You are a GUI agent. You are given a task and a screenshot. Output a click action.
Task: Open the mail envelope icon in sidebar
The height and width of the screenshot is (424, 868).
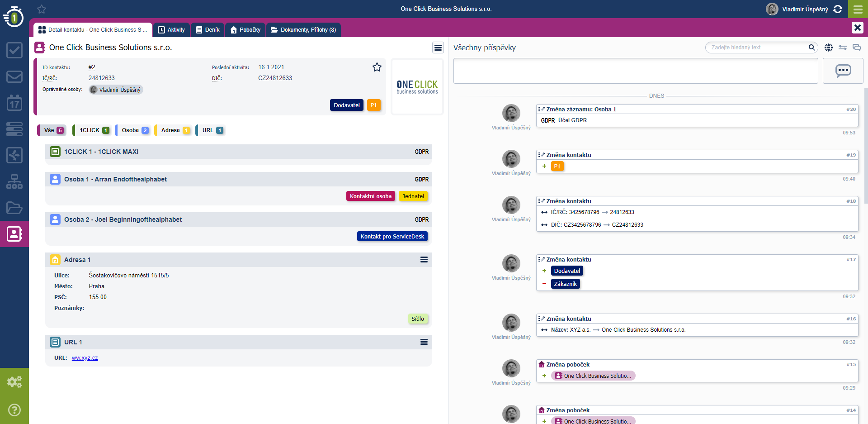click(x=14, y=76)
